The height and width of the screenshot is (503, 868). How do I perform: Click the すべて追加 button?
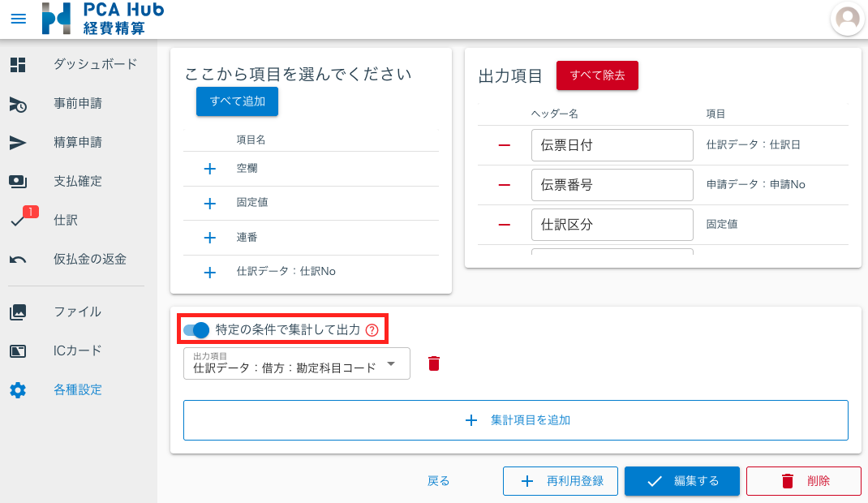pyautogui.click(x=236, y=101)
